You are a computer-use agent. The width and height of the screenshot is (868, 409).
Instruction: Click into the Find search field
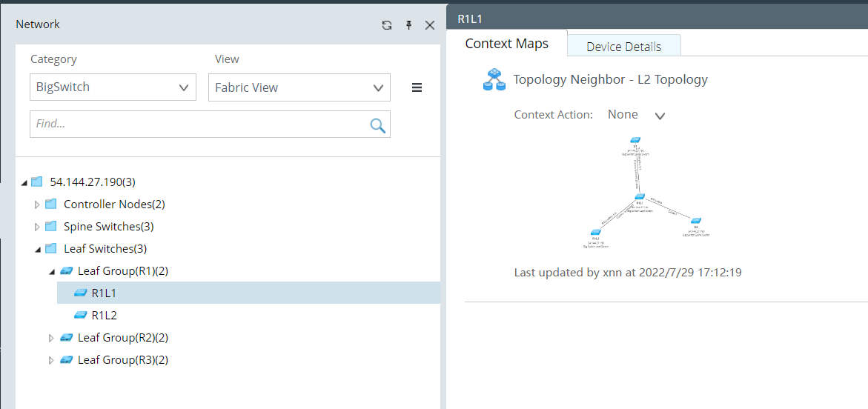click(x=198, y=124)
